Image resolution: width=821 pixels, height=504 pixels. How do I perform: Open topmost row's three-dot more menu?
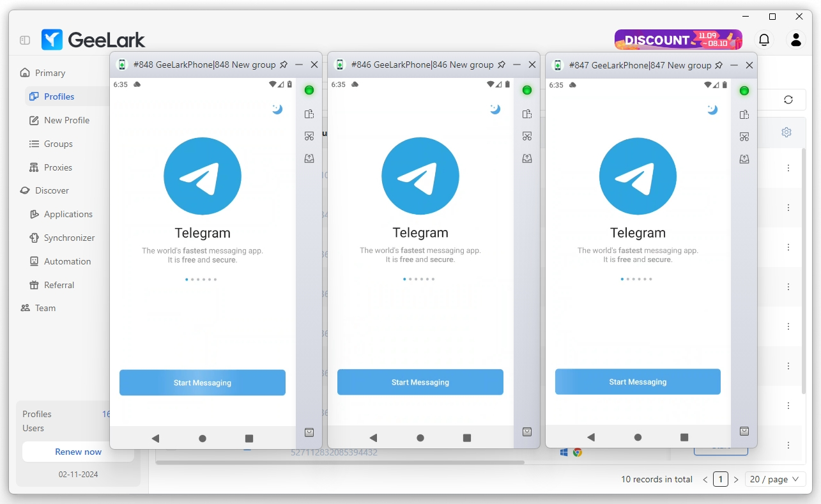click(x=788, y=168)
